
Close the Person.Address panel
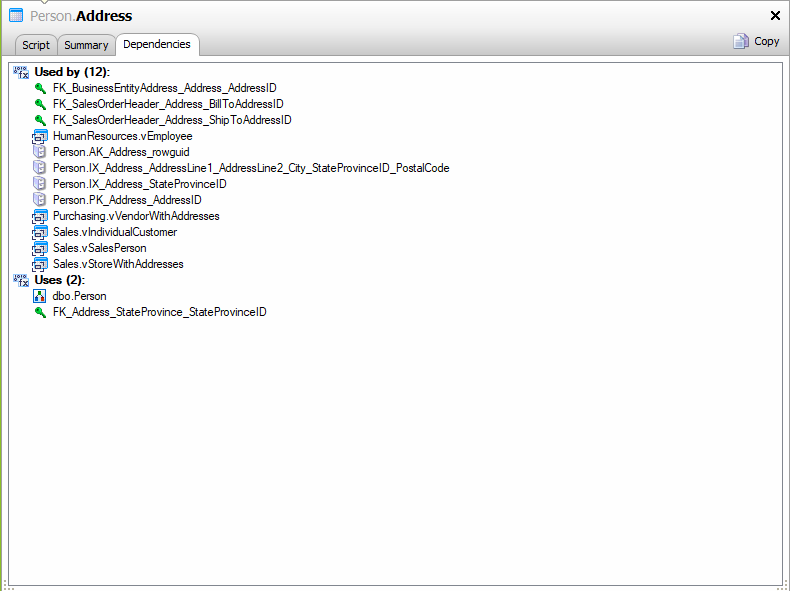click(x=775, y=16)
